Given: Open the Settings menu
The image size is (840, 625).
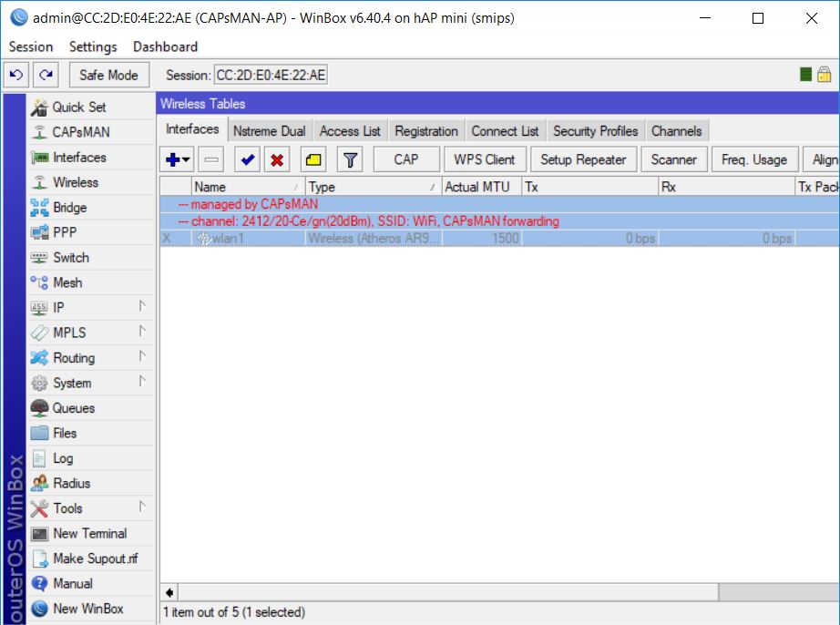Looking at the screenshot, I should [x=93, y=47].
